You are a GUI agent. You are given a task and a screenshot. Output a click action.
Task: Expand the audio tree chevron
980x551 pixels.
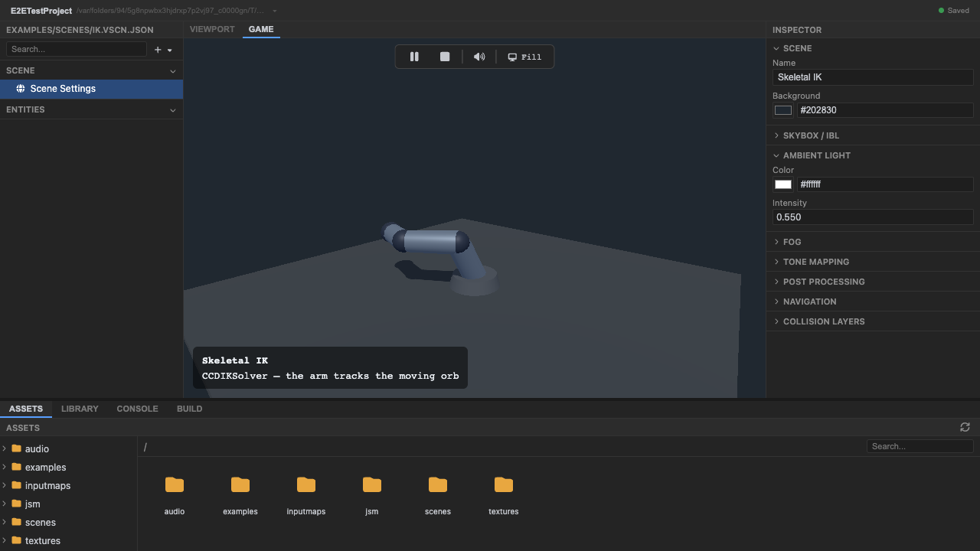[x=5, y=448]
